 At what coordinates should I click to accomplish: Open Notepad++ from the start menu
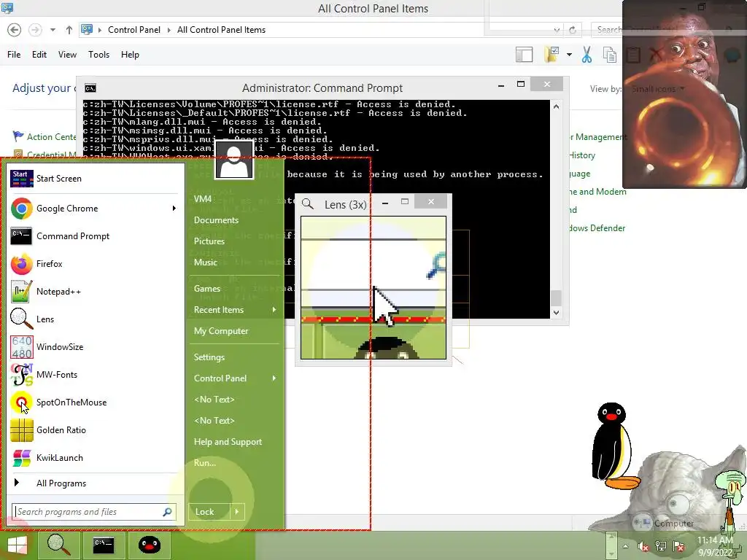pyautogui.click(x=96, y=292)
